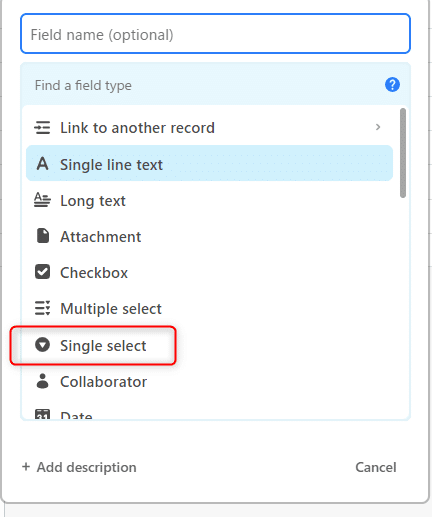Screen dimensions: 432x517
Task: Click Add description link
Action: coord(79,467)
